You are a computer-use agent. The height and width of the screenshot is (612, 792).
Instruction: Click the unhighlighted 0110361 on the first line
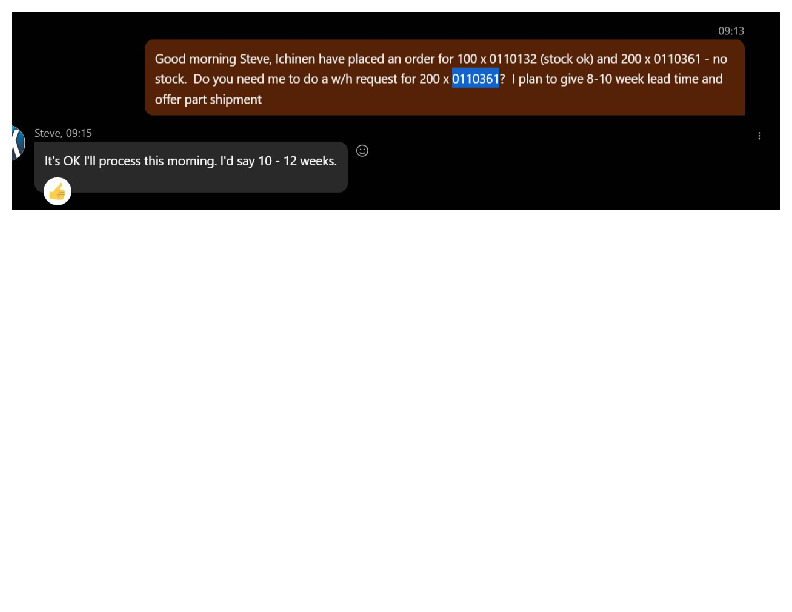pyautogui.click(x=677, y=59)
